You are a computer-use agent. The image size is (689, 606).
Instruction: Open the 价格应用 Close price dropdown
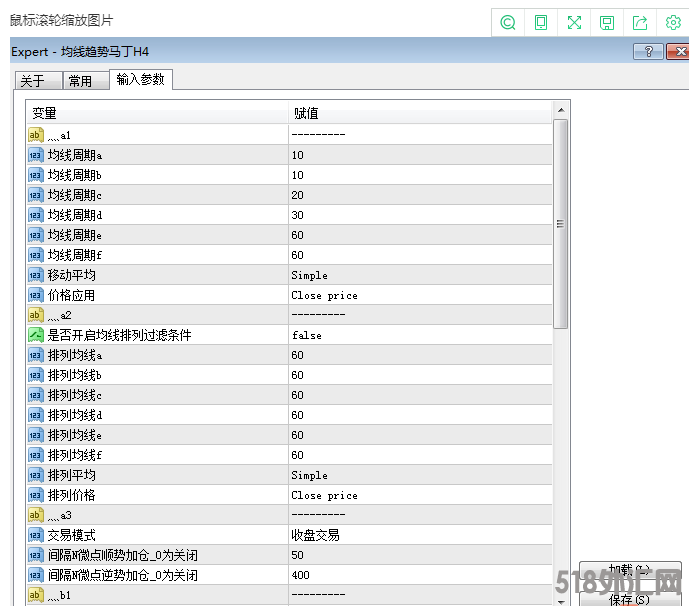pos(420,295)
